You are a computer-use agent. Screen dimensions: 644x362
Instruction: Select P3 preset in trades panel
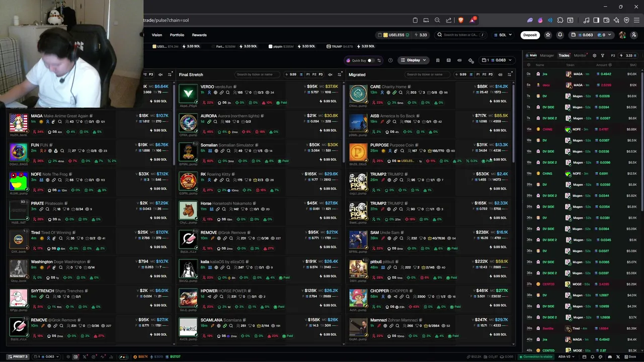click(x=613, y=55)
